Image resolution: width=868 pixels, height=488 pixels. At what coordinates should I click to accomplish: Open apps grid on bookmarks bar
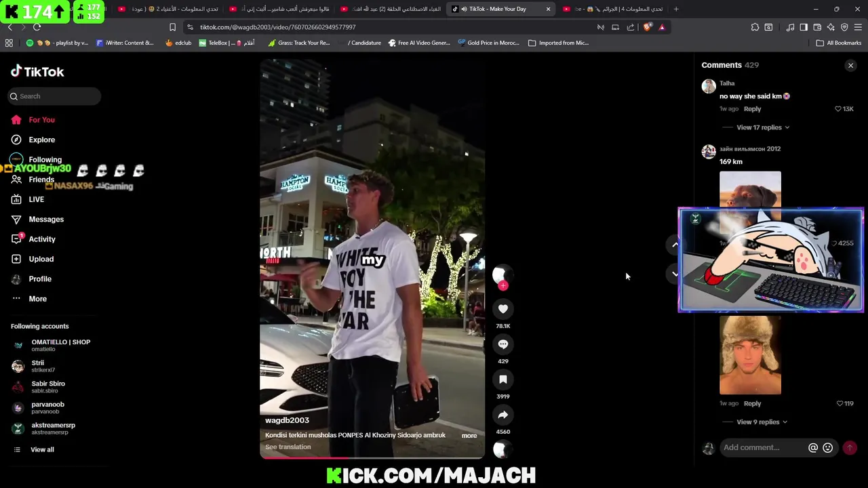click(x=9, y=43)
